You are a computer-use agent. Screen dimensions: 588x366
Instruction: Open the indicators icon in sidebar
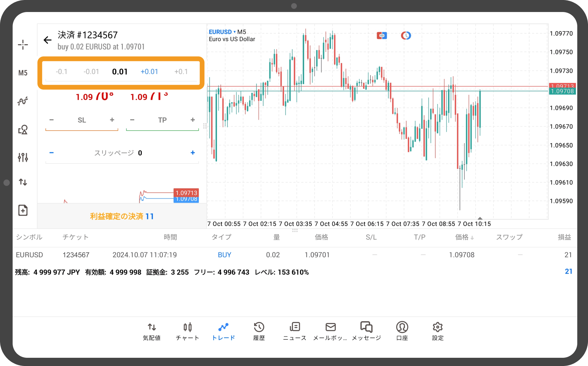point(23,101)
